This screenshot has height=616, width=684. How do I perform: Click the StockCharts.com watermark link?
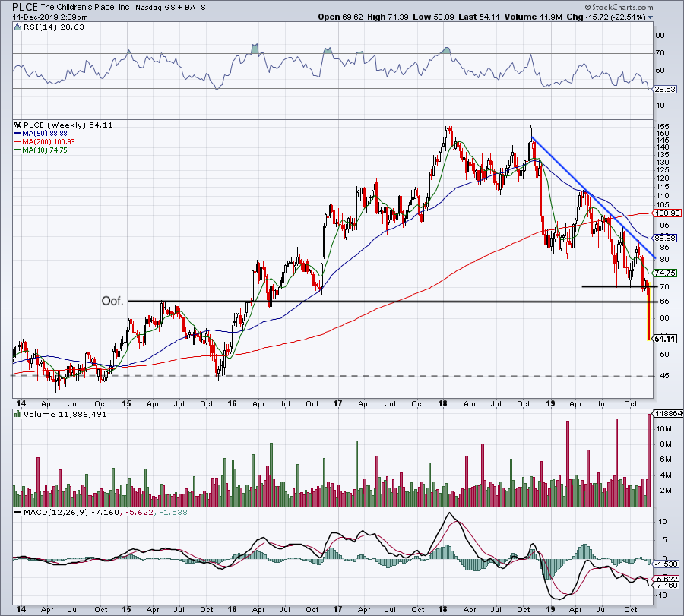(619, 7)
